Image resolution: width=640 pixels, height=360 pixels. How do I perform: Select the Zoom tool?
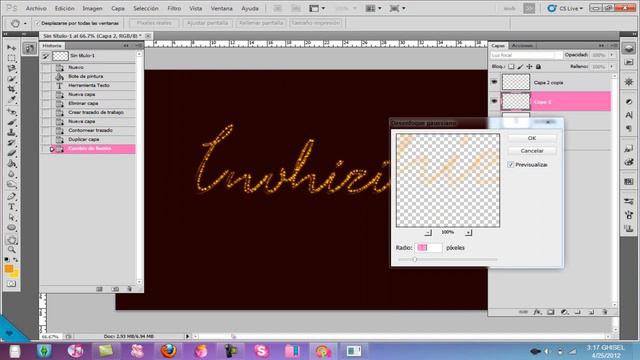(11, 249)
